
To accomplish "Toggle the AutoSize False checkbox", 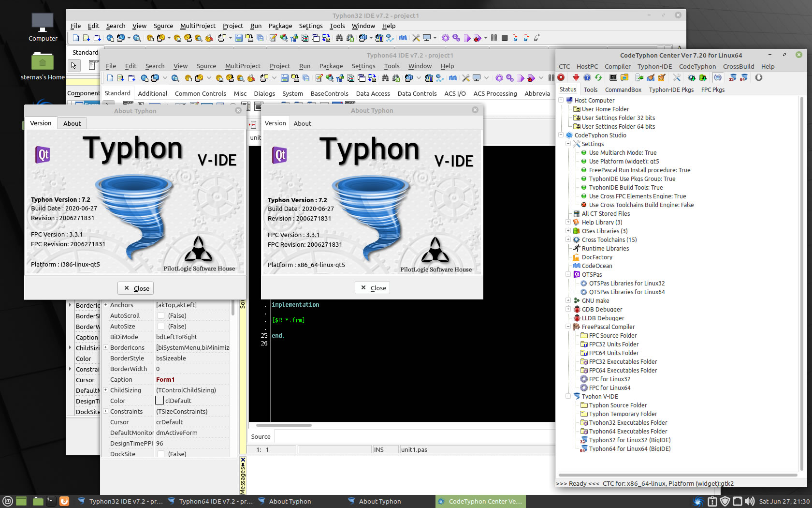I will pos(161,326).
